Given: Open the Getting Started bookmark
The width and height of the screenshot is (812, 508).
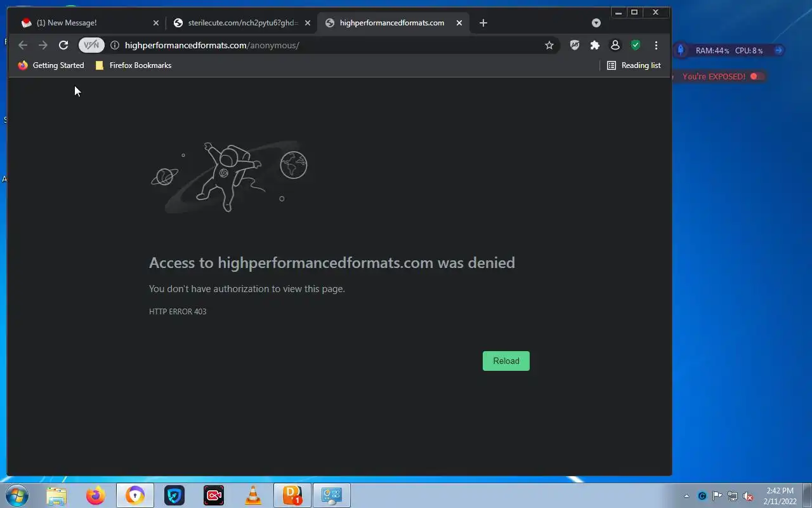Looking at the screenshot, I should 51,65.
